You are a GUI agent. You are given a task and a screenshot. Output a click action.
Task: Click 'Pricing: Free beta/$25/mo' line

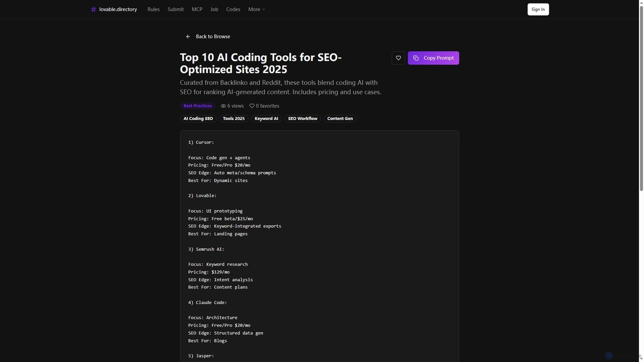click(221, 219)
